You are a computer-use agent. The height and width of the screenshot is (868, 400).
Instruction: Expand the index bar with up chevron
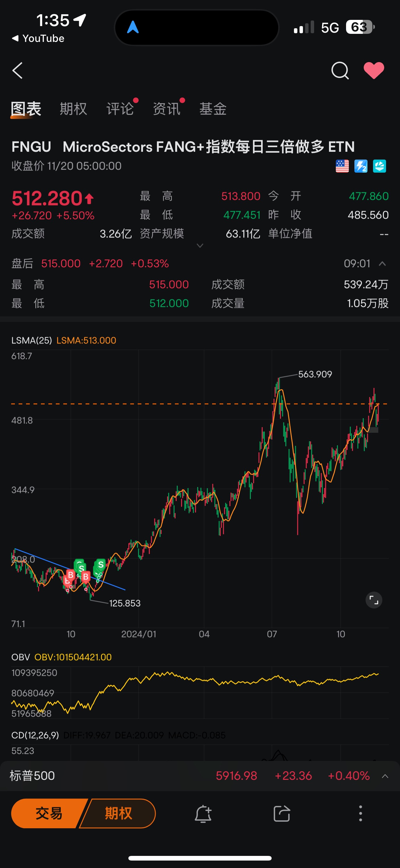point(385,776)
